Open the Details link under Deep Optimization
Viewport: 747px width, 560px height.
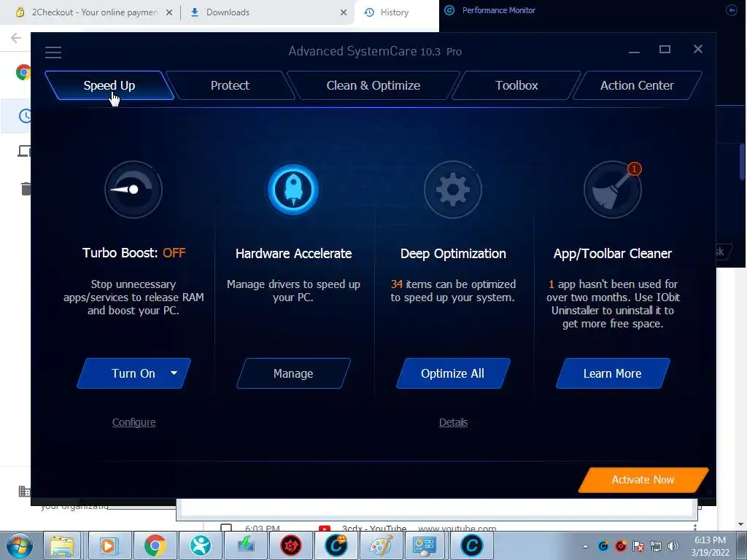tap(453, 422)
